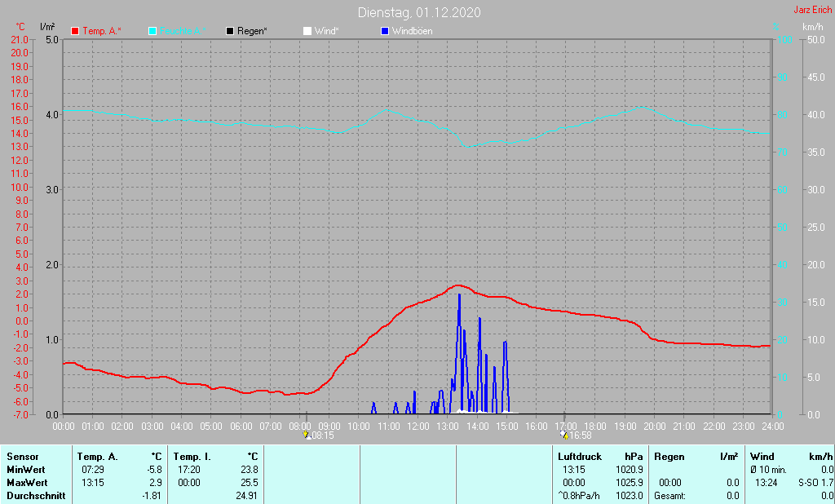Click the 'Wind' column header in table
The image size is (835, 504).
tap(762, 457)
